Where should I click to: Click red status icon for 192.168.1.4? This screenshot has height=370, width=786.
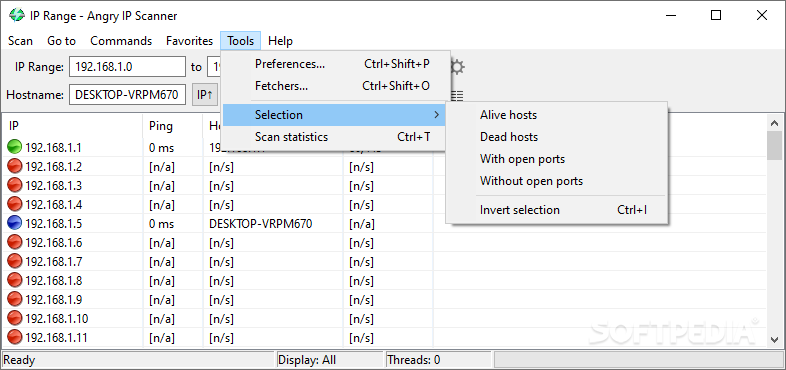coord(15,205)
